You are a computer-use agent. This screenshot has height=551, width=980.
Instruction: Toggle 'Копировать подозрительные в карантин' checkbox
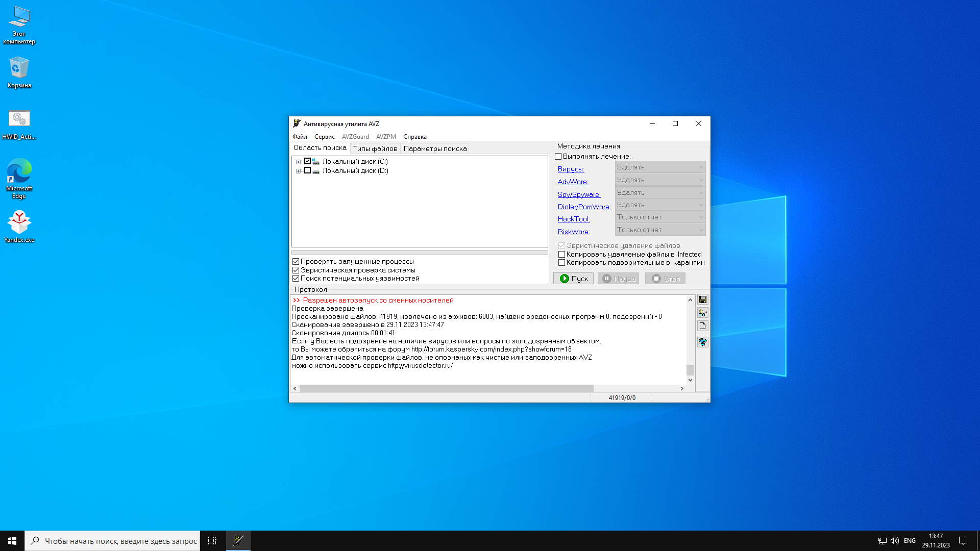[561, 263]
